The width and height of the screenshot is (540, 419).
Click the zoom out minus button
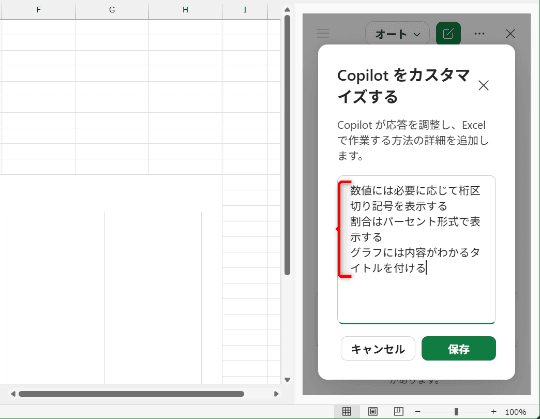point(418,411)
